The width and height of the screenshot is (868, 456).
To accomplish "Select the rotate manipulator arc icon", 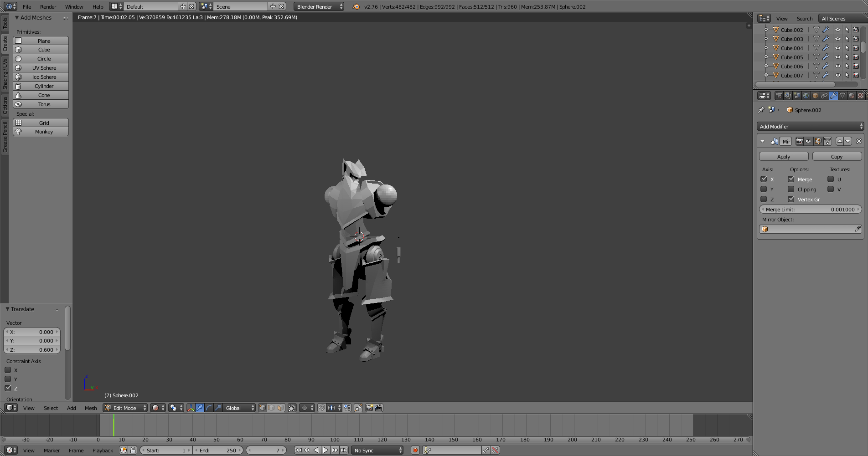I will pos(209,408).
